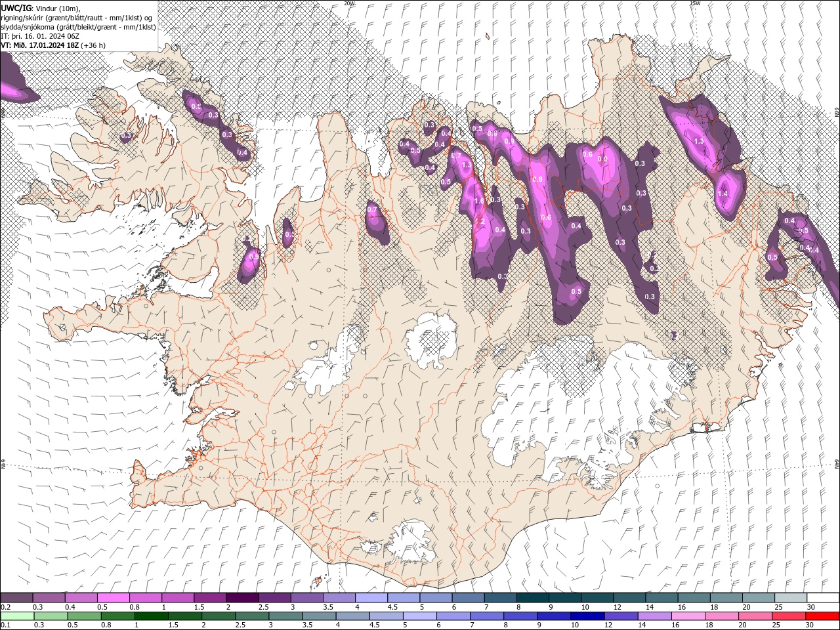Viewport: 840px width, 630px height.
Task: Select the rain scale 16 light pink swatch
Action: click(688, 616)
